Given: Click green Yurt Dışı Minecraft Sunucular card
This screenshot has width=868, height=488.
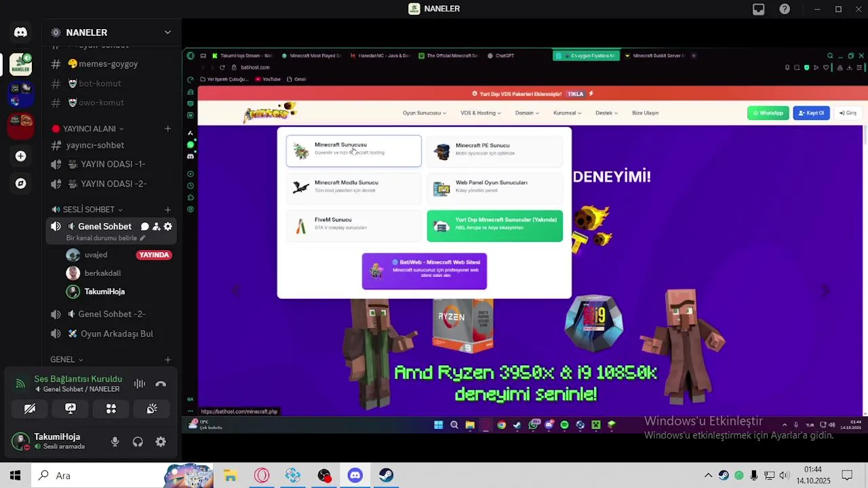Looking at the screenshot, I should click(x=495, y=226).
